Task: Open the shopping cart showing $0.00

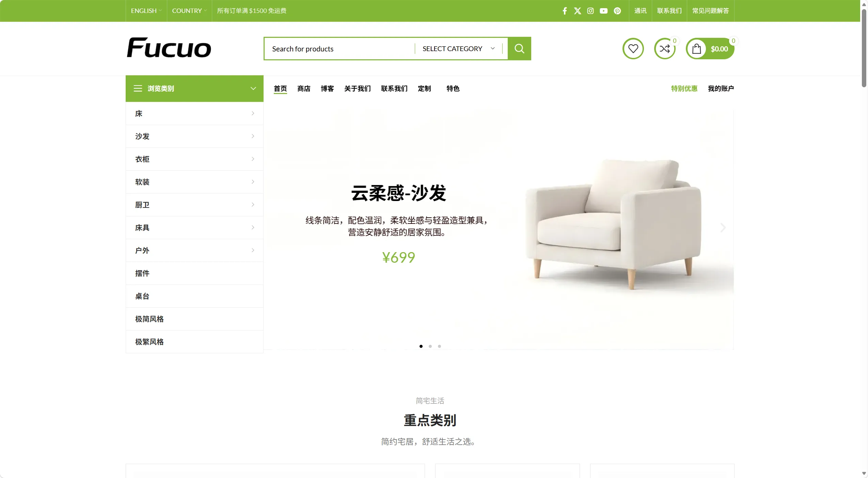Action: coord(710,49)
